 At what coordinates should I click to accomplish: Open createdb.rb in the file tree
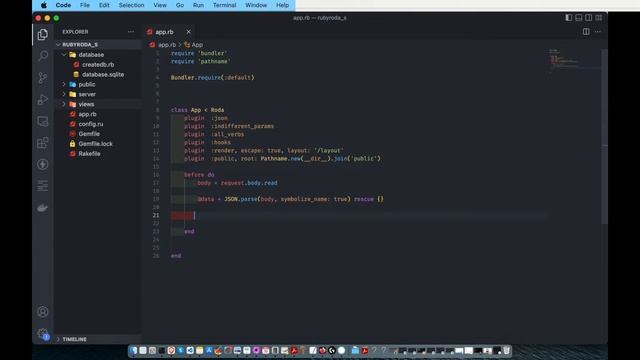pyautogui.click(x=98, y=64)
